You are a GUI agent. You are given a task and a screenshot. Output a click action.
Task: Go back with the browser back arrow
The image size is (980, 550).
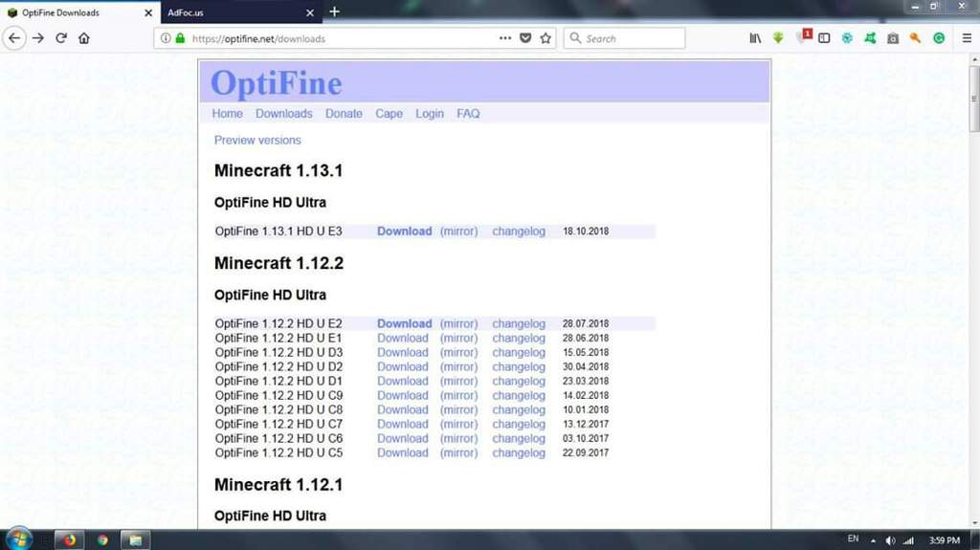click(13, 38)
